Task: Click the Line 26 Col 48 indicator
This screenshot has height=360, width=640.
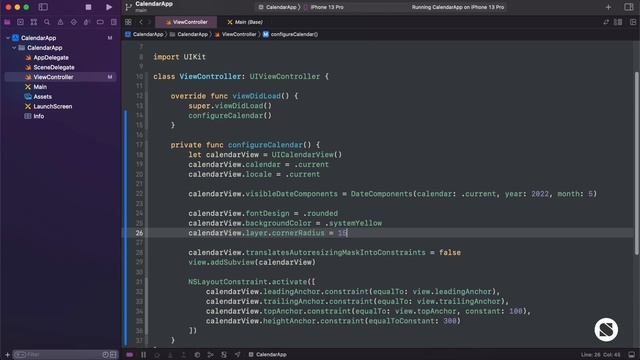Action: coord(600,355)
